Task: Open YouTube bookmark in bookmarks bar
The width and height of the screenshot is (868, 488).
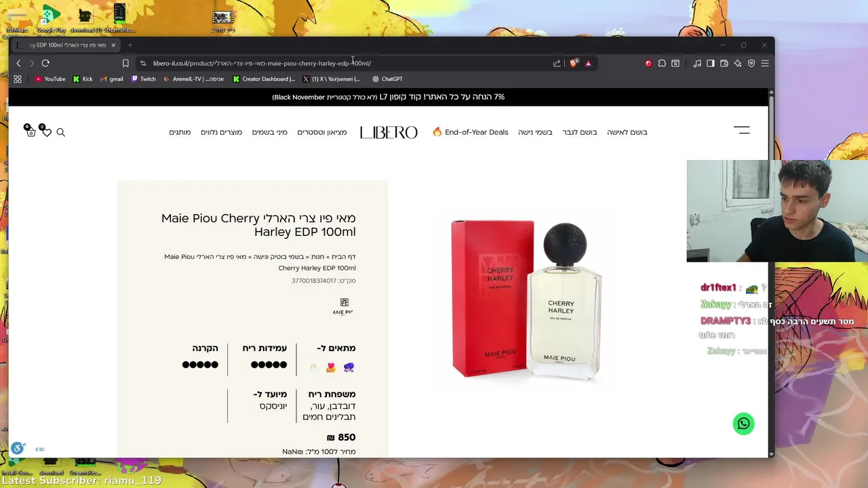Action: click(x=50, y=79)
